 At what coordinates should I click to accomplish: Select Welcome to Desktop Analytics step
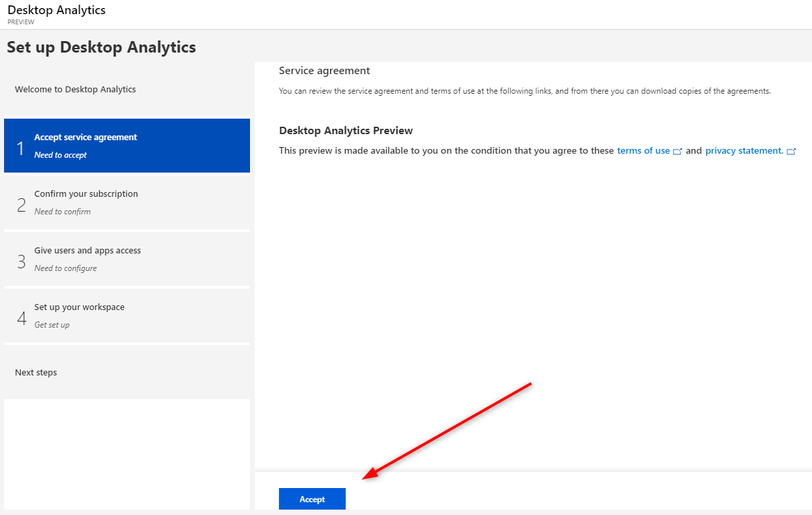click(x=127, y=89)
